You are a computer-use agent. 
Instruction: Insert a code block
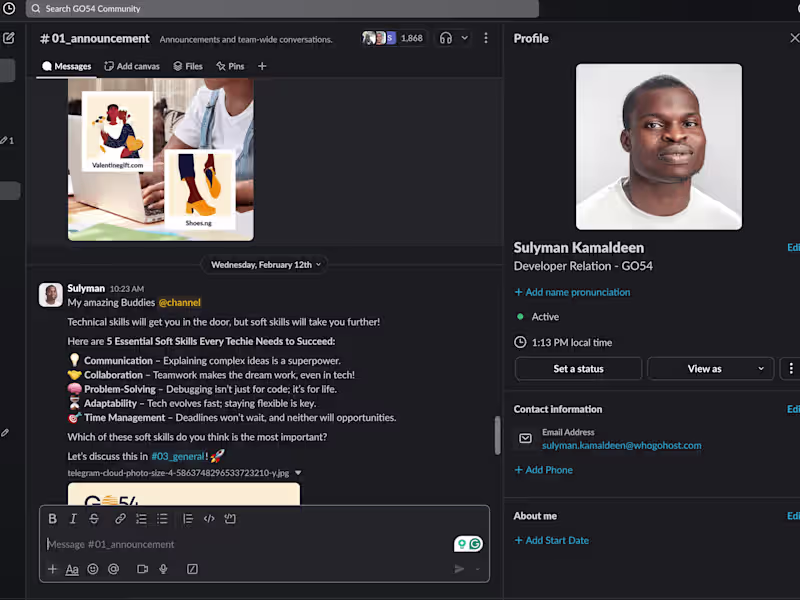click(230, 519)
